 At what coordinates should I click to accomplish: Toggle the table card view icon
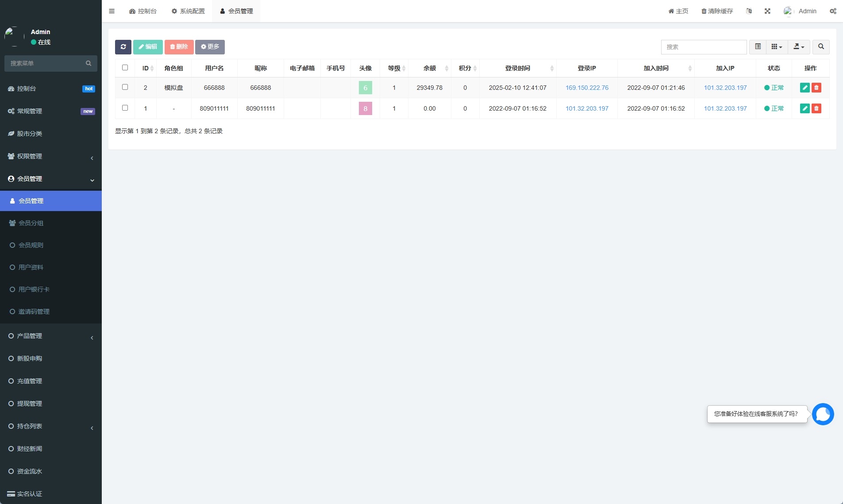[x=758, y=47]
